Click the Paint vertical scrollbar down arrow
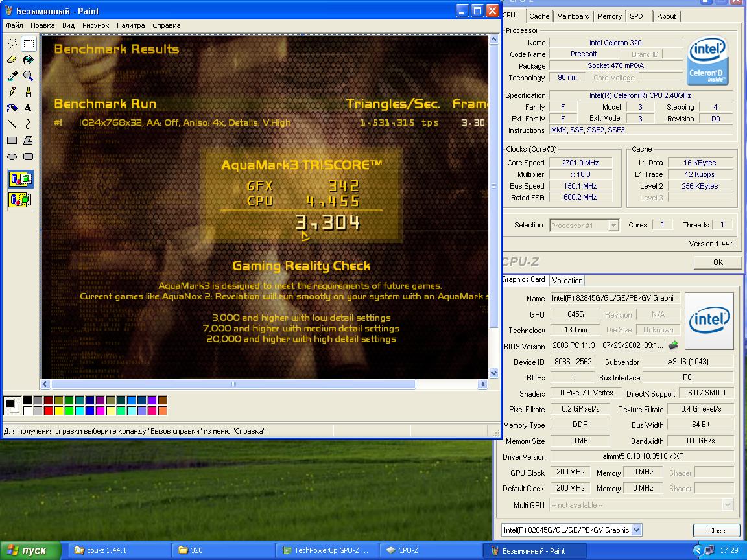747x560 pixels. 493,373
